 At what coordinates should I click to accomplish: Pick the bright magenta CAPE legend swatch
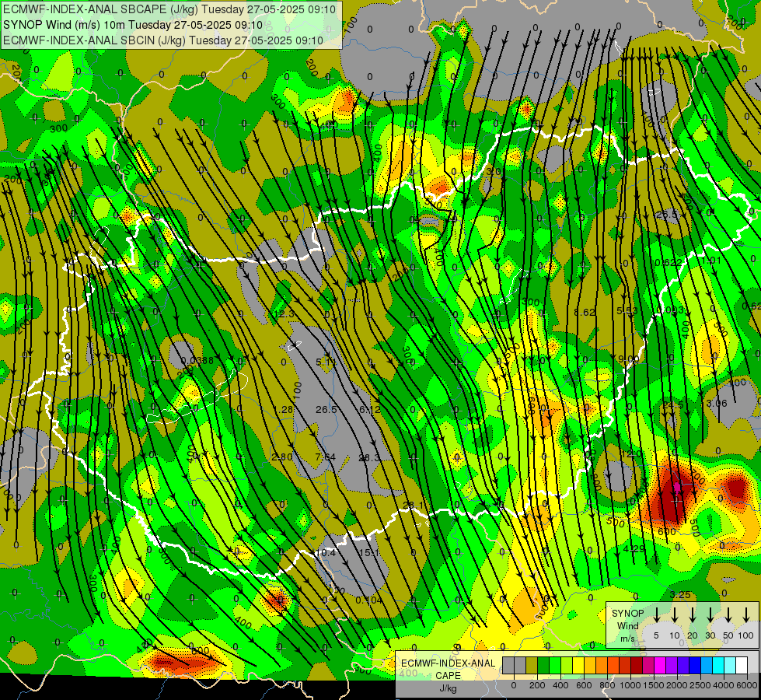[660, 665]
